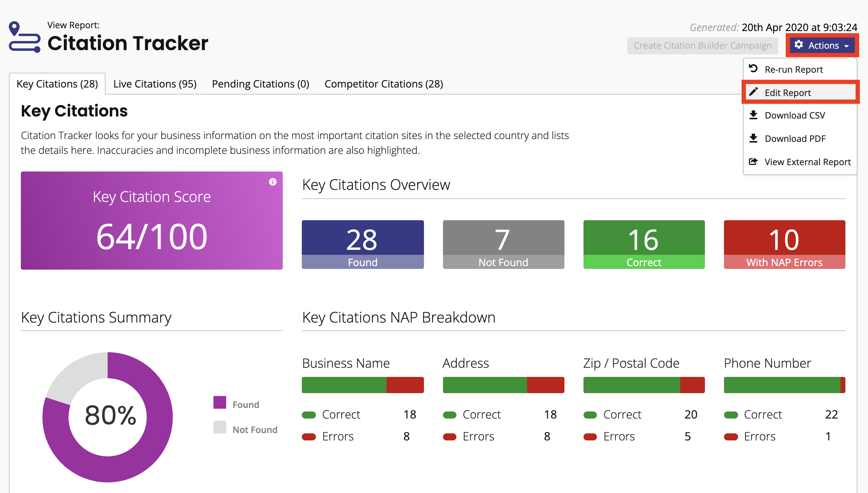Screen dimensions: 868x493
Task: Click the purple Found legend swatch
Action: point(220,402)
